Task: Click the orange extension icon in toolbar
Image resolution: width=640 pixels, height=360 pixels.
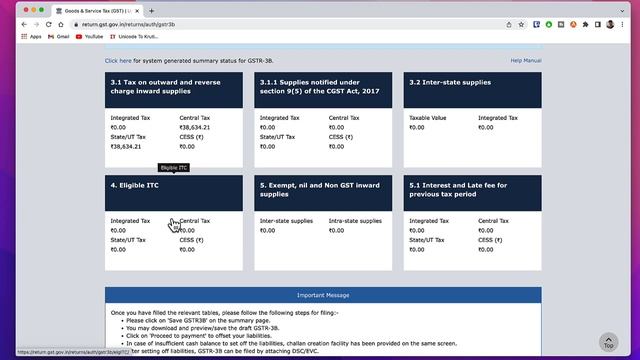Action: pyautogui.click(x=573, y=24)
